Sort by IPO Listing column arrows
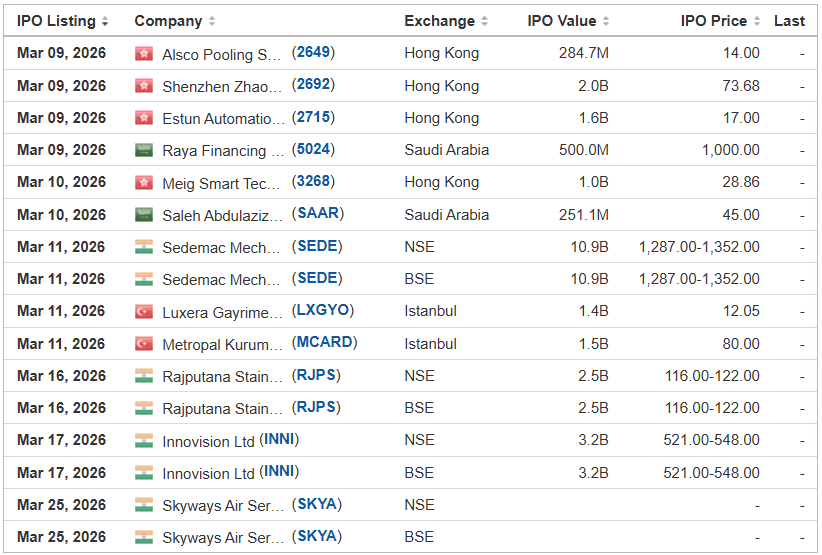 pyautogui.click(x=105, y=21)
